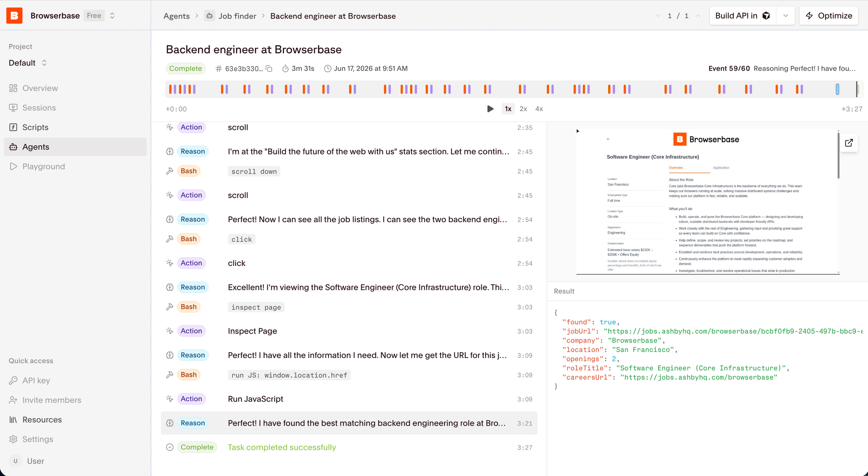868x476 pixels.
Task: Select the 'Task completed successfully' row
Action: pos(349,447)
